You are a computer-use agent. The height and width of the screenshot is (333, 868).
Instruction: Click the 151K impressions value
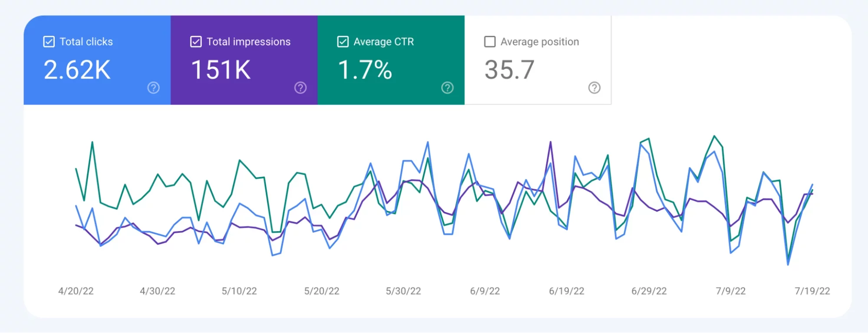click(221, 70)
